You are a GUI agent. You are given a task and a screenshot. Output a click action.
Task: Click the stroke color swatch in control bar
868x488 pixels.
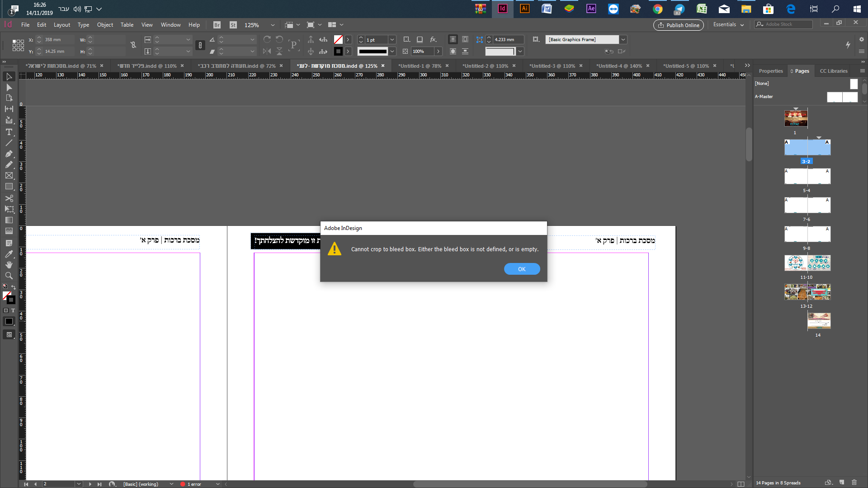point(338,52)
